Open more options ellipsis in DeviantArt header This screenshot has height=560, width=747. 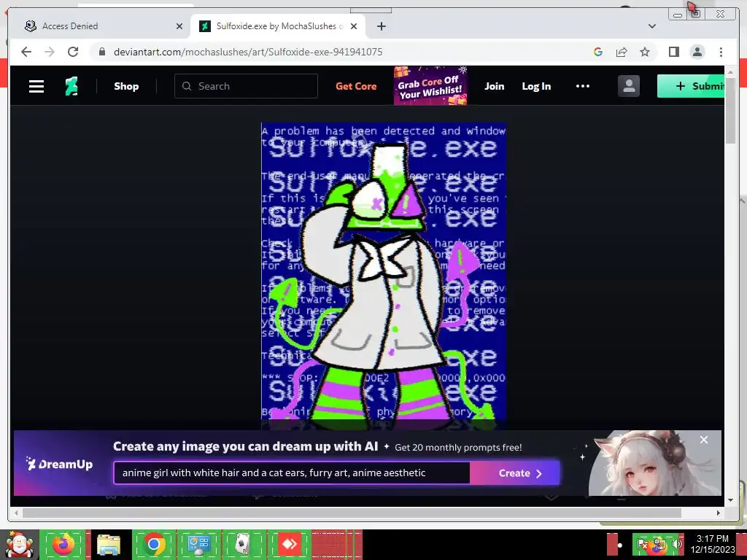tap(583, 86)
